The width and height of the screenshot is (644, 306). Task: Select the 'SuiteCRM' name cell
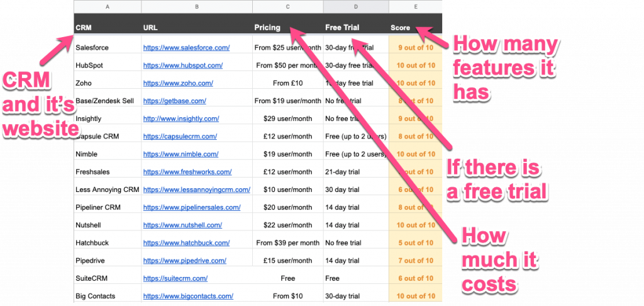point(108,275)
